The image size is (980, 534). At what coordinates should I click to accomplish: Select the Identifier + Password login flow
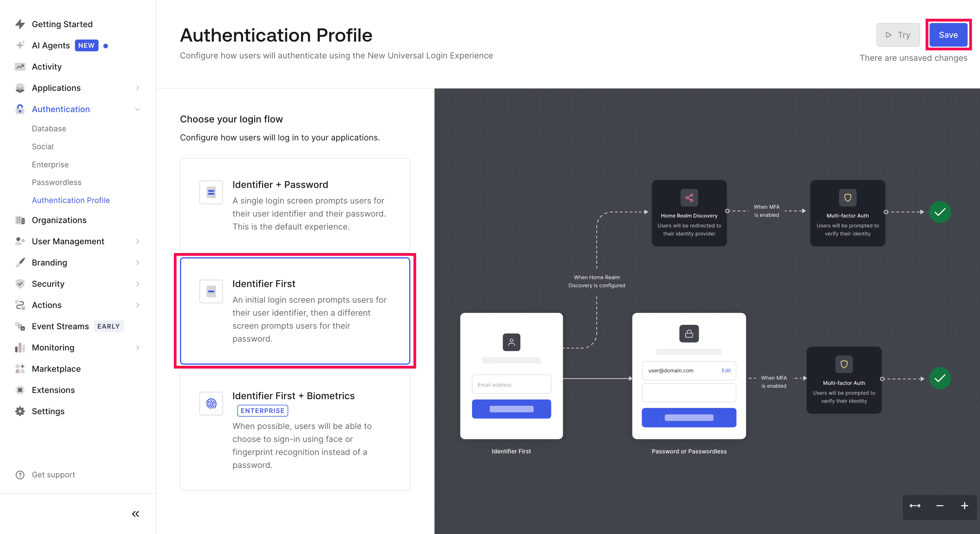295,205
